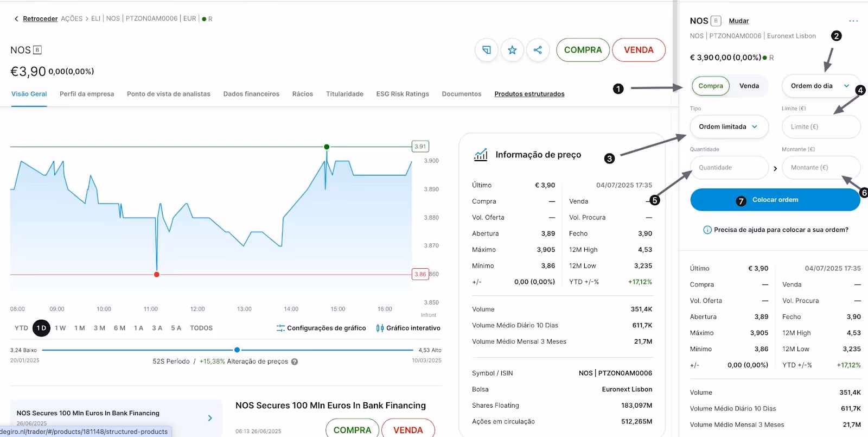Image resolution: width=868 pixels, height=437 pixels.
Task: Select the 1M chart range
Action: tap(80, 328)
